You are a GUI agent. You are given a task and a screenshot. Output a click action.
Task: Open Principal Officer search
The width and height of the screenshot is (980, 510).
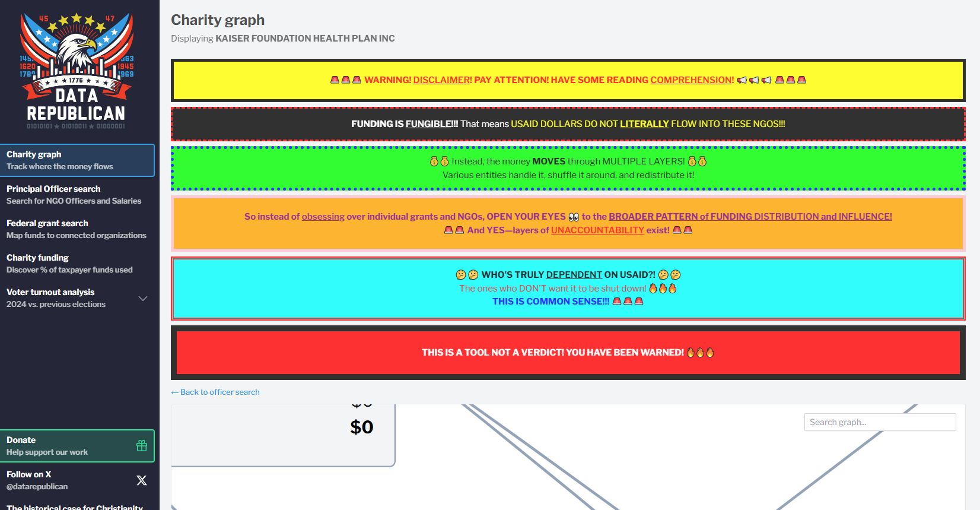tap(77, 195)
